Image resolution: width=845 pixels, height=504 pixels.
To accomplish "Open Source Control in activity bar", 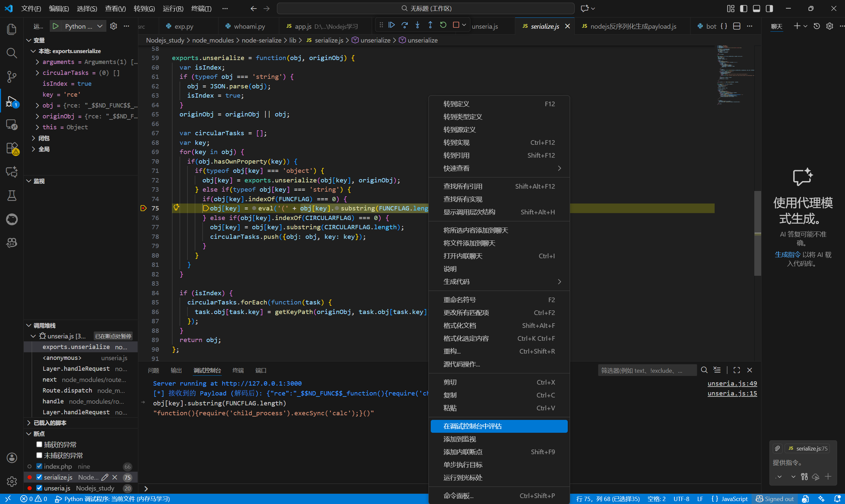I will 12,77.
